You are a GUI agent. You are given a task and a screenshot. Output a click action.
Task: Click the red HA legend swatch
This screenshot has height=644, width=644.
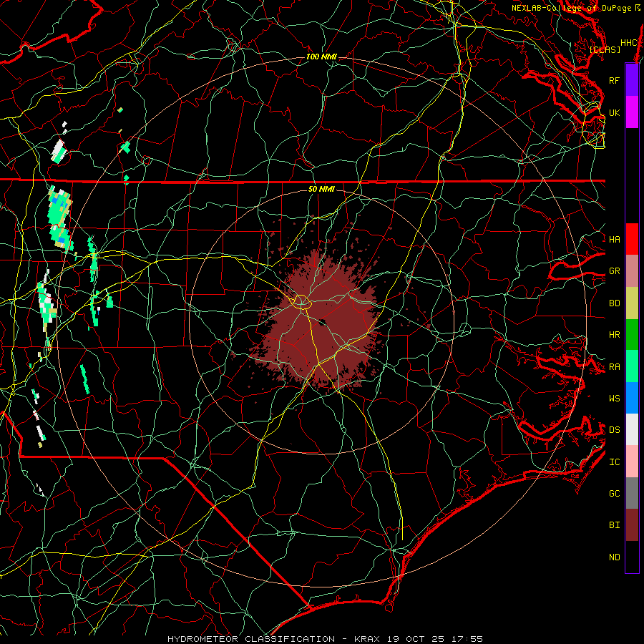(632, 239)
